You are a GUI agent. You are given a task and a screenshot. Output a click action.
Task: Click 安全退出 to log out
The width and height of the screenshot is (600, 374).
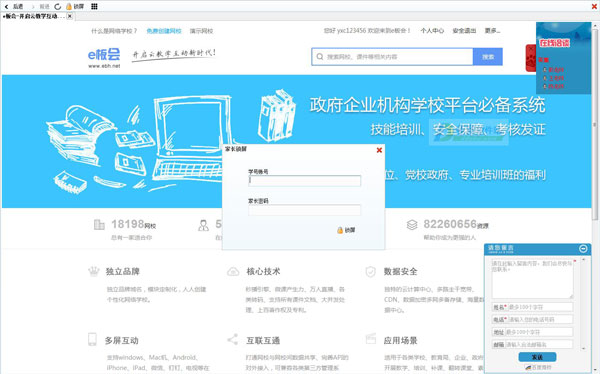pos(464,31)
